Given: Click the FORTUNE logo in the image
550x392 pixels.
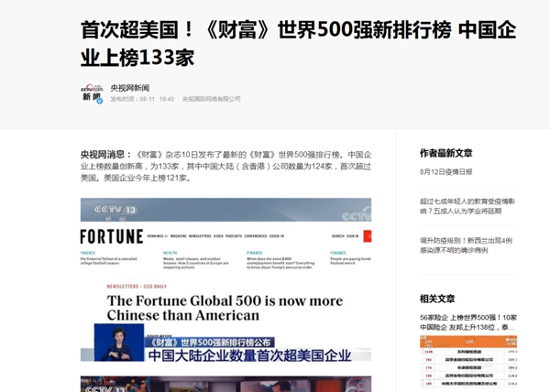Looking at the screenshot, I should 112,236.
